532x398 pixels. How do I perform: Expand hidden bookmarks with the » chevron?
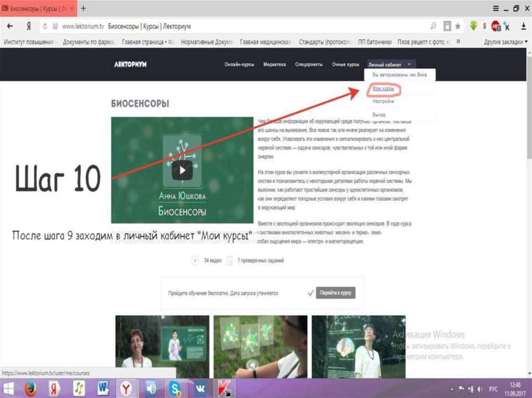[x=458, y=42]
